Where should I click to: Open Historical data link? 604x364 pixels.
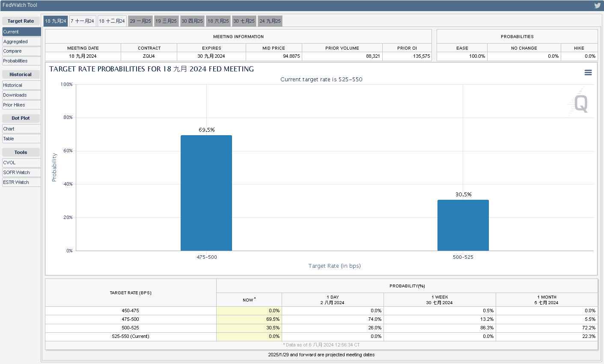tap(21, 85)
